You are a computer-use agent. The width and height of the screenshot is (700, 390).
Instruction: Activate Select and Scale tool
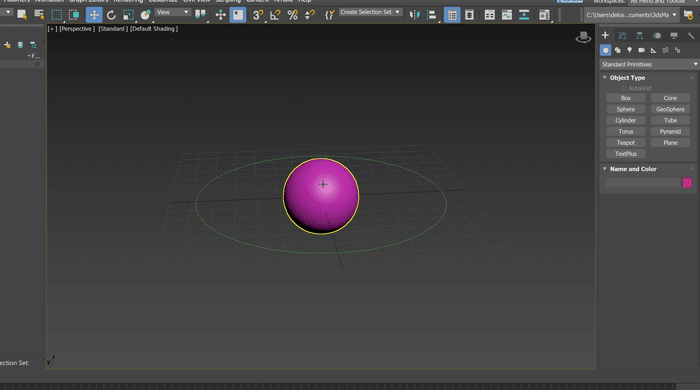[128, 15]
